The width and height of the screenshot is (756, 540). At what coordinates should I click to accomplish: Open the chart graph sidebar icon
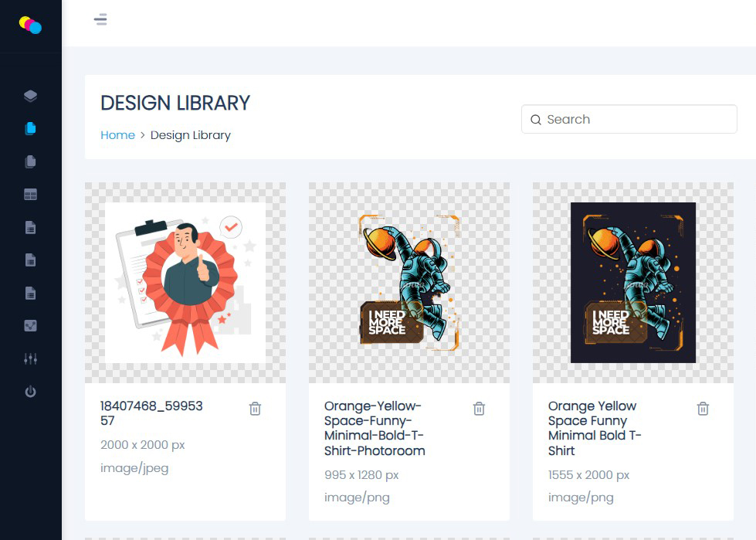click(x=30, y=326)
